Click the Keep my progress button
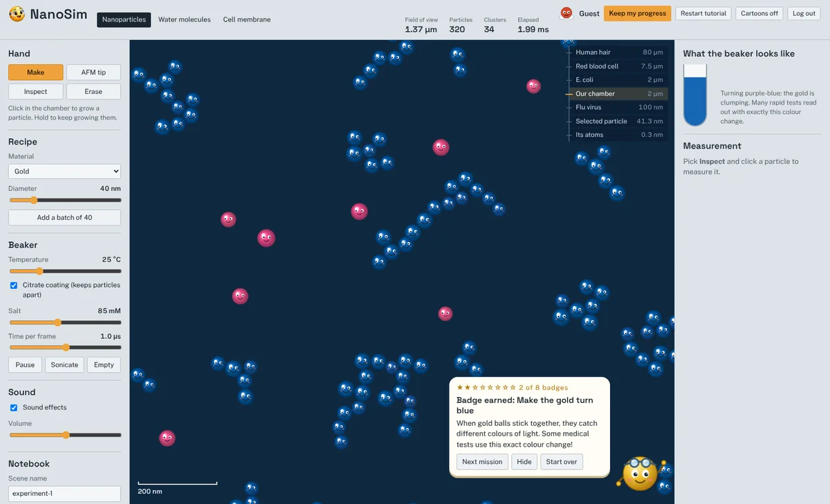 click(638, 13)
